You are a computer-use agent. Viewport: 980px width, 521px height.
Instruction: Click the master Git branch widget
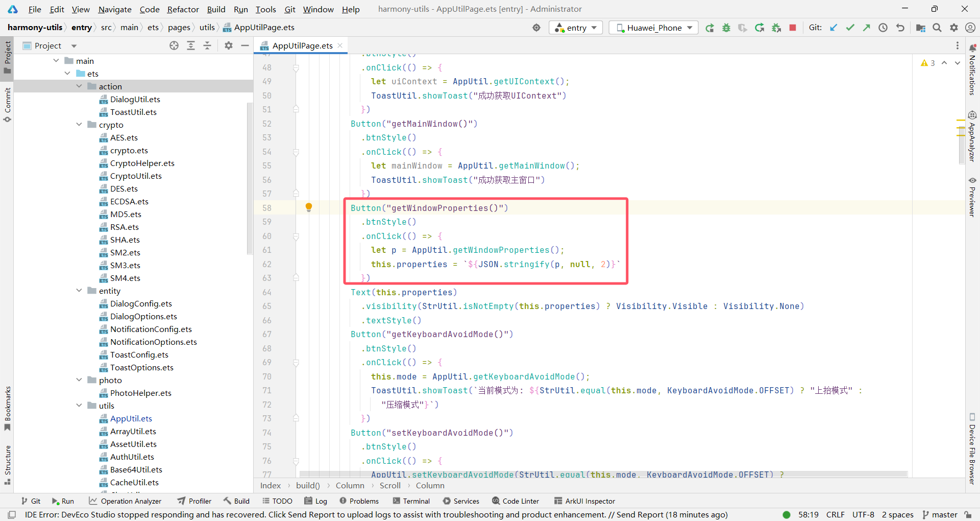pyautogui.click(x=940, y=515)
